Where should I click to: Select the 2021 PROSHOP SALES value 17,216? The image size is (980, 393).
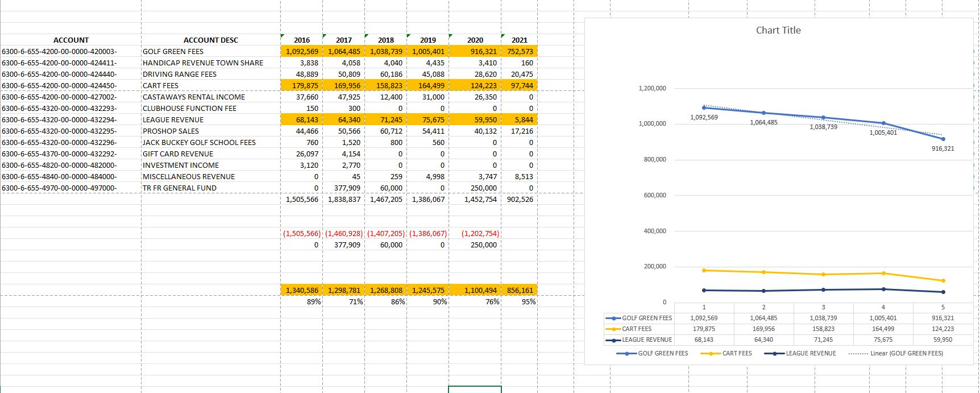[522, 131]
